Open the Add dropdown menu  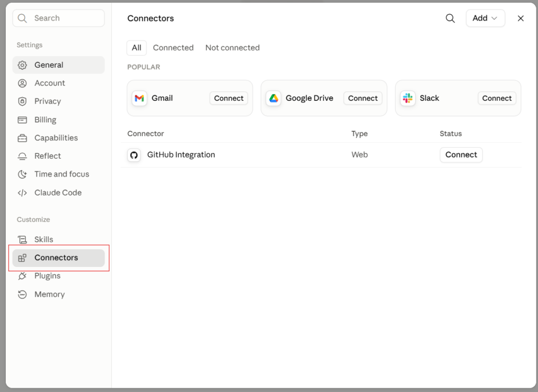click(485, 18)
